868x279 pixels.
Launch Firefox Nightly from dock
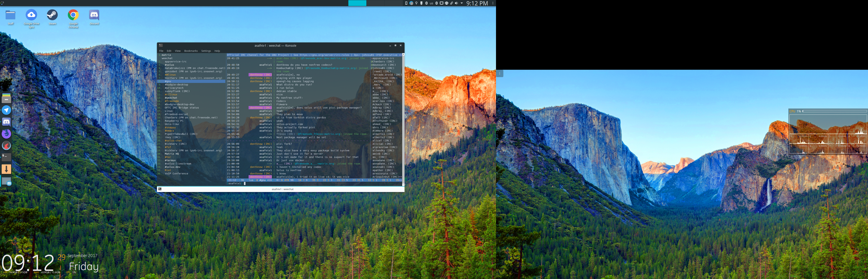(6, 134)
